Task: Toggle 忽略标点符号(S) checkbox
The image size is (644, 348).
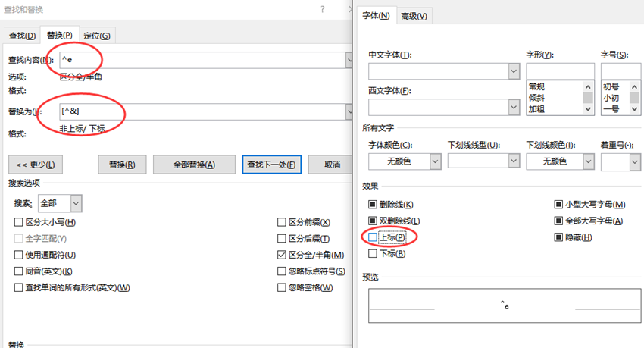Action: (281, 271)
